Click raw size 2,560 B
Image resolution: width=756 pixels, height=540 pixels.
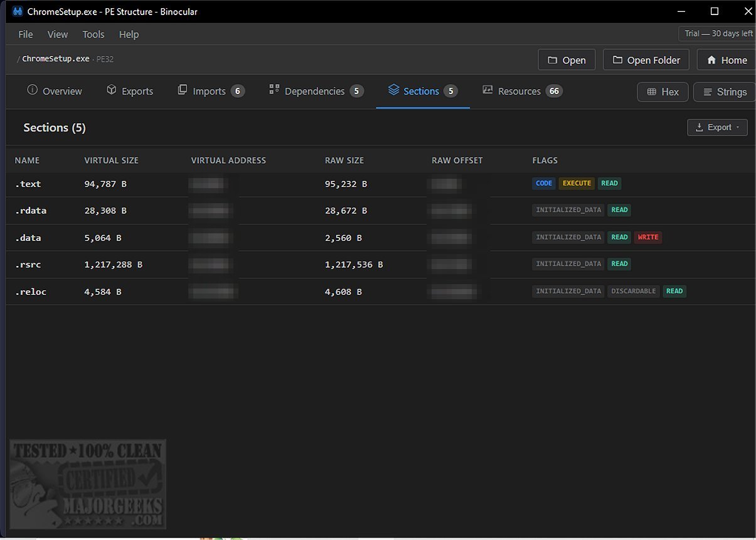click(x=343, y=238)
